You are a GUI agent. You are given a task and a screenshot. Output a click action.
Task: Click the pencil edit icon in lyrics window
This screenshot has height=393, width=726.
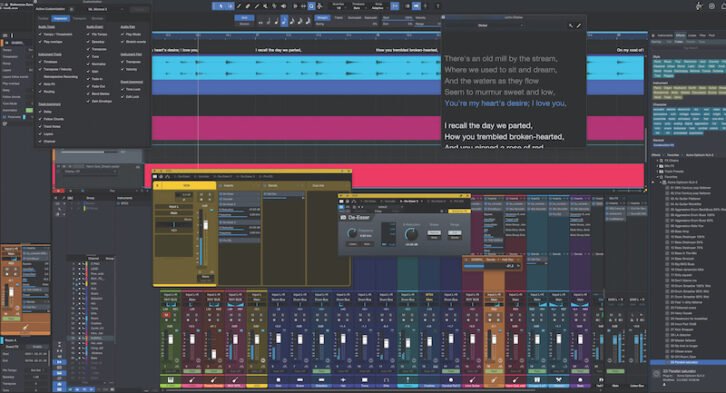[x=578, y=26]
